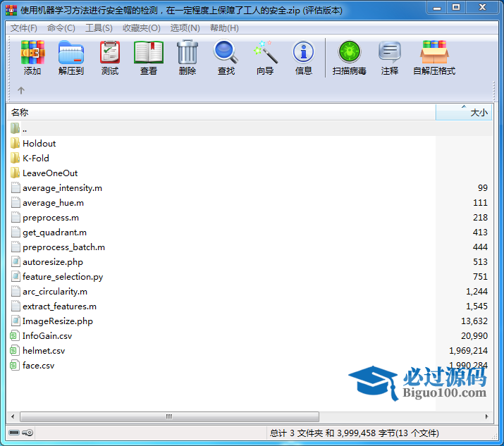
Task: Open the 文件(F) menu
Action: click(24, 28)
